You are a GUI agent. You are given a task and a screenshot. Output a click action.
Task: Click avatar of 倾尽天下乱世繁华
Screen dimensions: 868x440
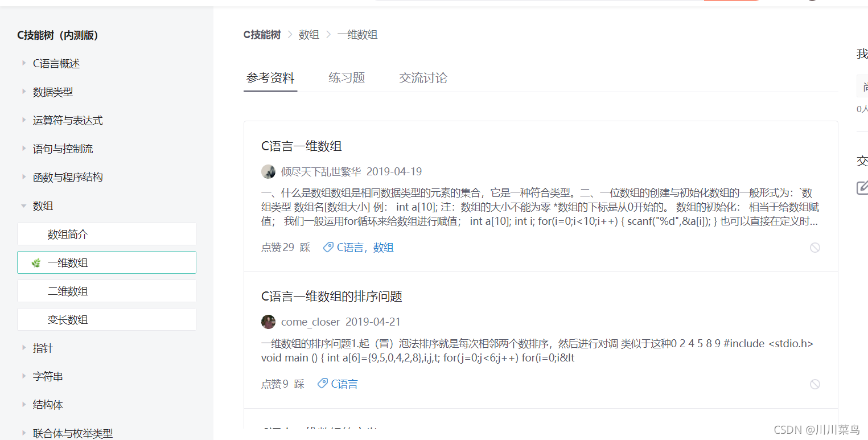point(268,171)
